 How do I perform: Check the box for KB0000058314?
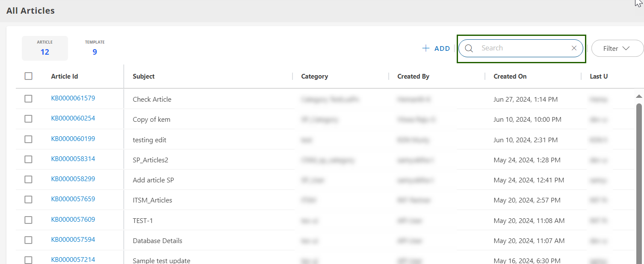click(28, 159)
